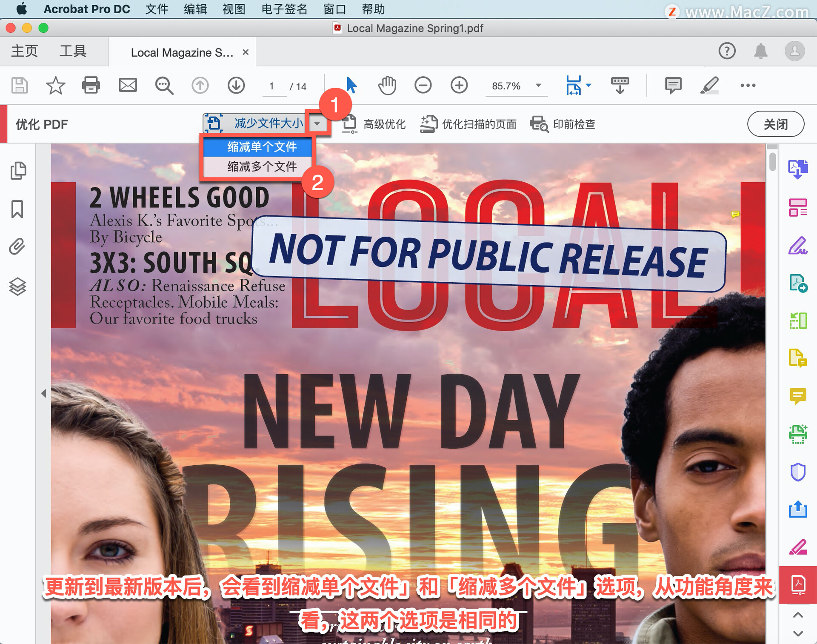
Task: Open the attachments paperclip panel
Action: click(17, 247)
